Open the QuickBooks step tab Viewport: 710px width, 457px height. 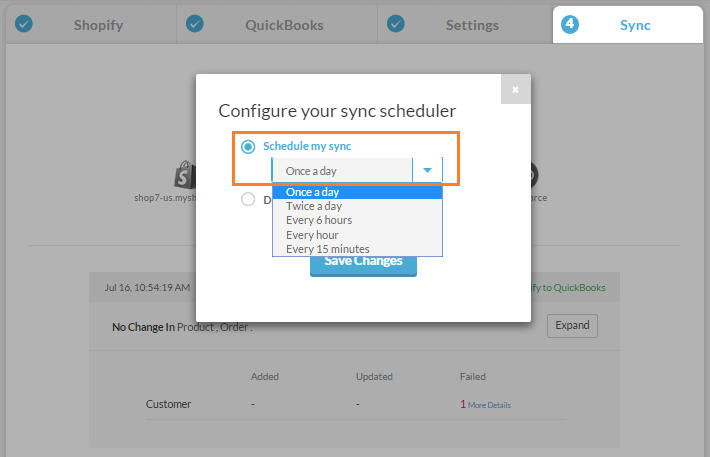[277, 25]
